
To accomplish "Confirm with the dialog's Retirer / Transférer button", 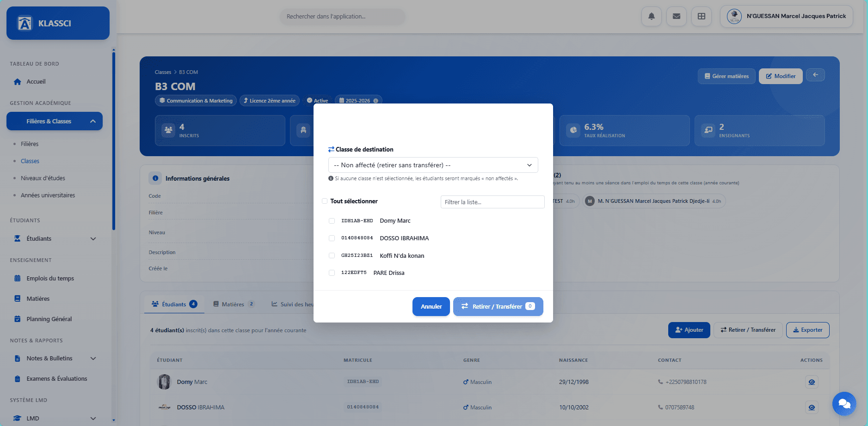I will pyautogui.click(x=498, y=307).
